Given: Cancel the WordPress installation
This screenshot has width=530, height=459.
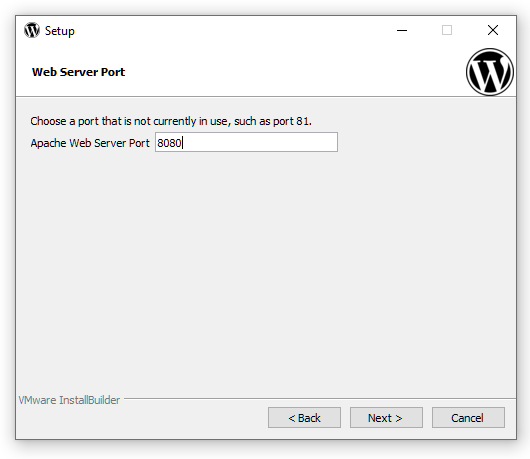Looking at the screenshot, I should [x=468, y=418].
